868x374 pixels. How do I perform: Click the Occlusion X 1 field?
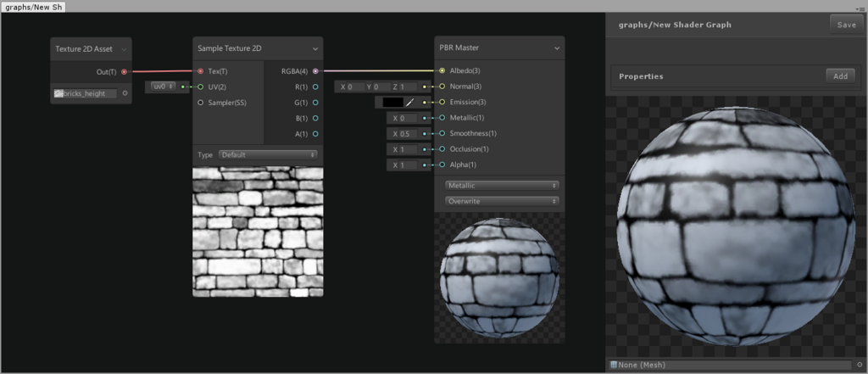click(x=409, y=149)
